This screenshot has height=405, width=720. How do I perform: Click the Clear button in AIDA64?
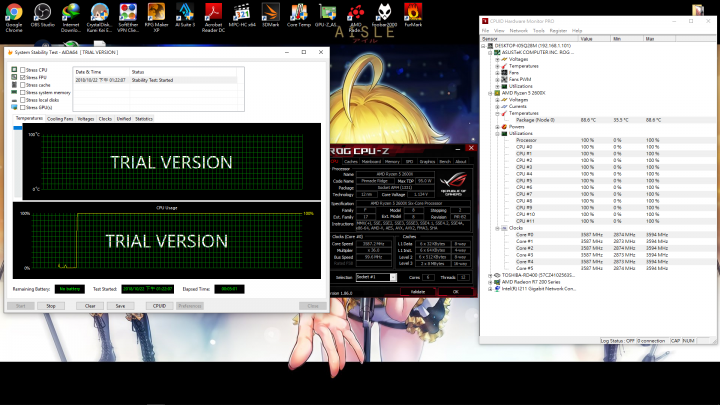pyautogui.click(x=90, y=306)
